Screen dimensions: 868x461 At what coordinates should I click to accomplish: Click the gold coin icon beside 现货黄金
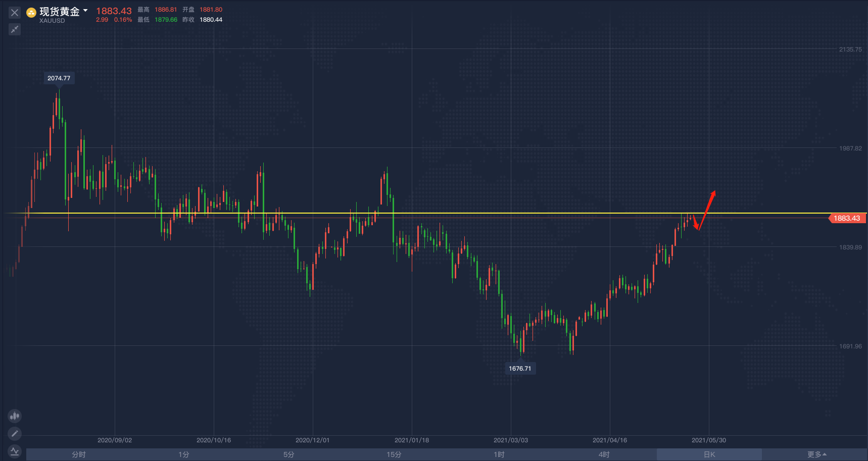pyautogui.click(x=31, y=13)
